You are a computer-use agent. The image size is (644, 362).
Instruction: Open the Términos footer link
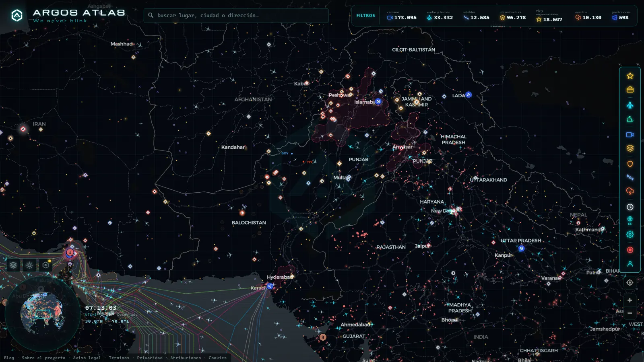(x=119, y=358)
